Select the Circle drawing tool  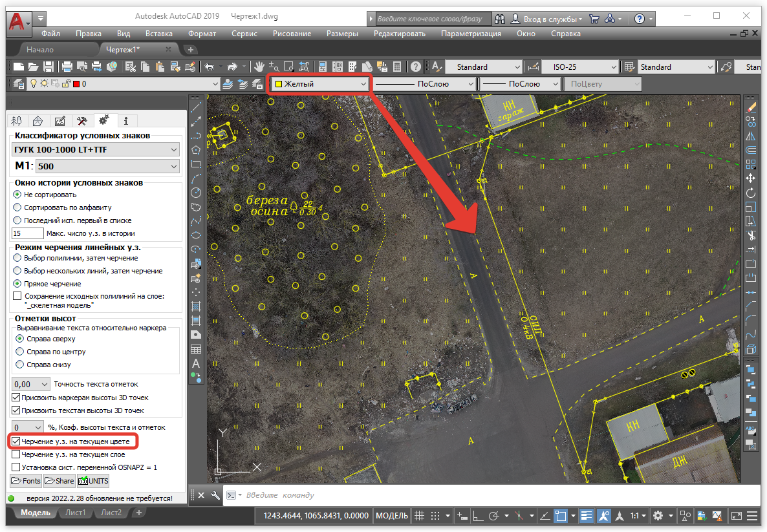coord(196,193)
